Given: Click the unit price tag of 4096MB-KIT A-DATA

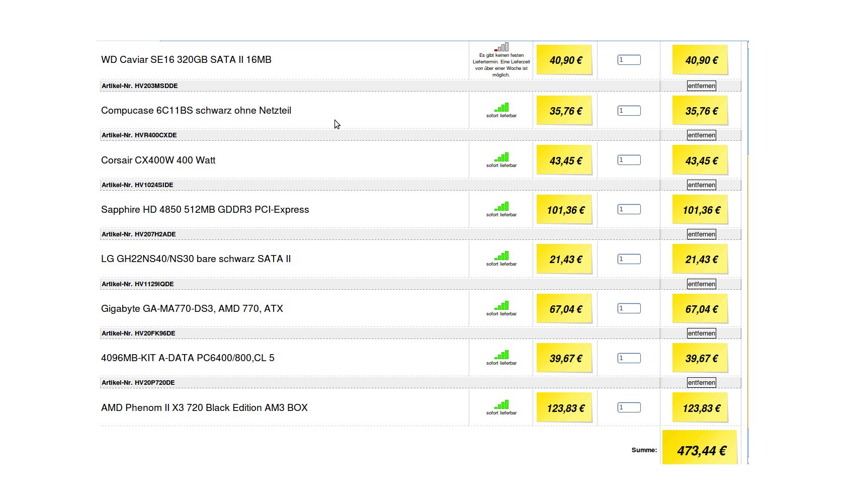Looking at the screenshot, I should 565,359.
